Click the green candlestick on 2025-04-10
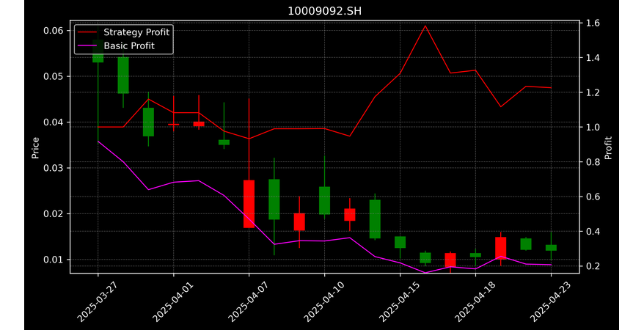Image resolution: width=644 pixels, height=330 pixels. point(324,201)
